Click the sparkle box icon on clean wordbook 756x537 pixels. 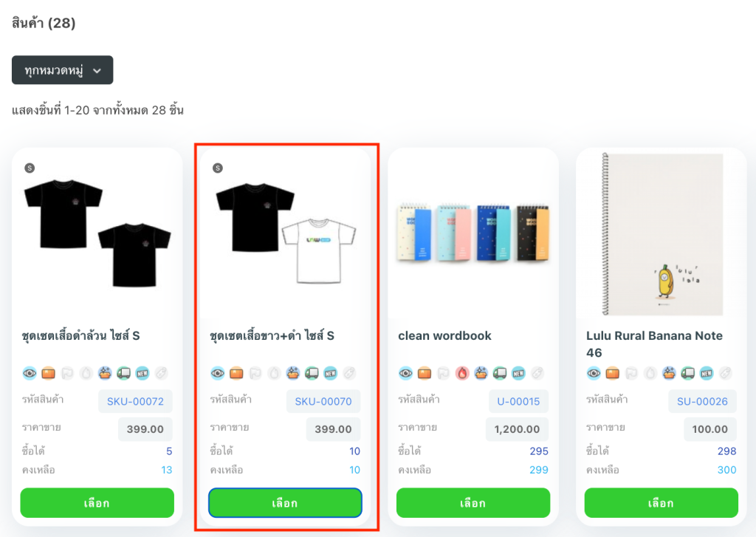[481, 373]
